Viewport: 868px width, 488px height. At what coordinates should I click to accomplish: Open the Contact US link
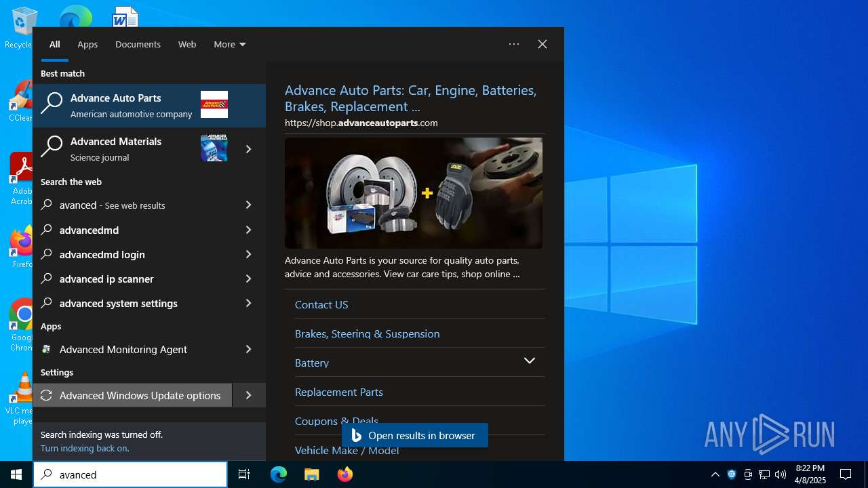point(321,304)
